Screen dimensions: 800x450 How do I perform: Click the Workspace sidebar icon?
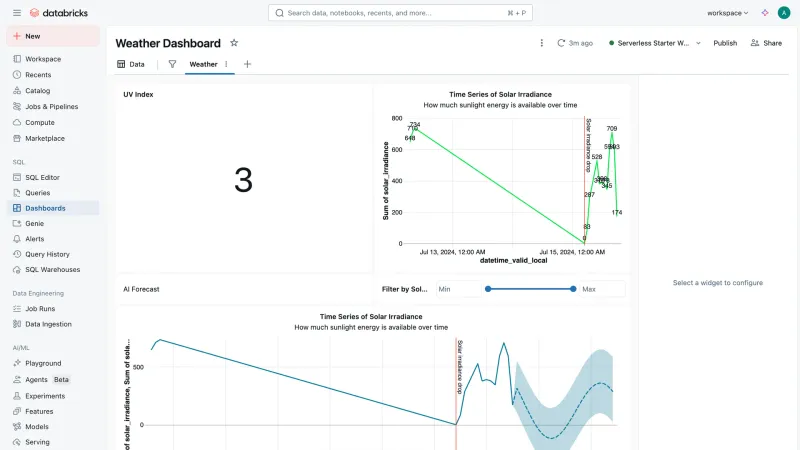coord(17,59)
